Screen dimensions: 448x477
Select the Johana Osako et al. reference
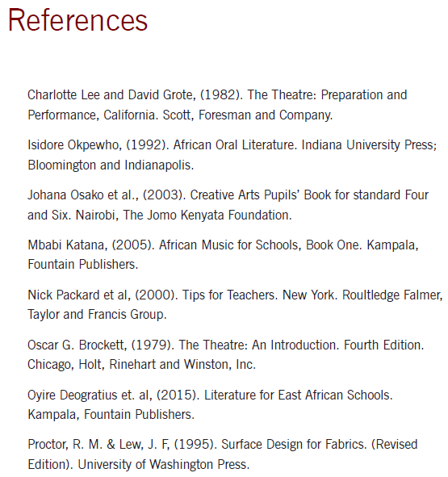tap(228, 205)
